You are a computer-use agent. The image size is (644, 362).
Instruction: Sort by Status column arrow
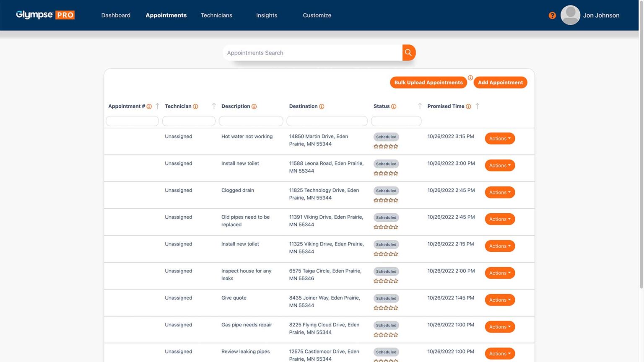point(420,106)
